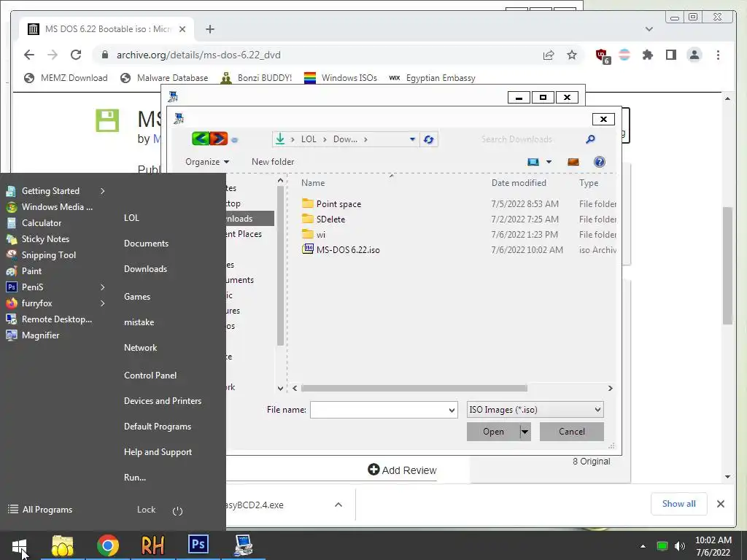The width and height of the screenshot is (747, 560).
Task: Sort by Date modified column header
Action: click(x=519, y=183)
